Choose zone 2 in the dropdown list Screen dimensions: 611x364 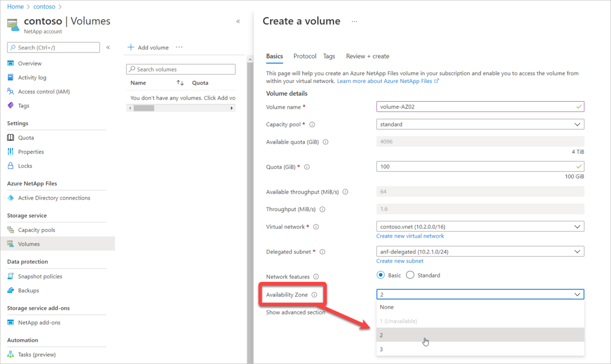click(480, 335)
